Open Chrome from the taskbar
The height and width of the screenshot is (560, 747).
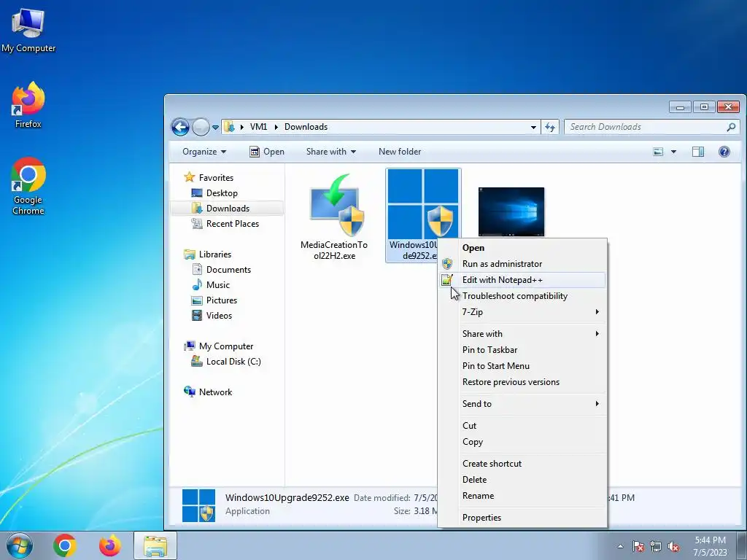[x=65, y=545]
